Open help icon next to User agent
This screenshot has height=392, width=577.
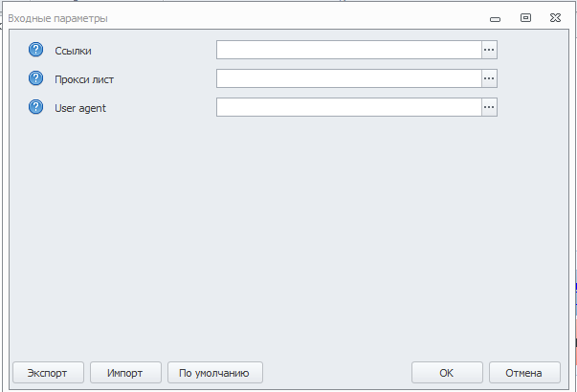(x=35, y=107)
